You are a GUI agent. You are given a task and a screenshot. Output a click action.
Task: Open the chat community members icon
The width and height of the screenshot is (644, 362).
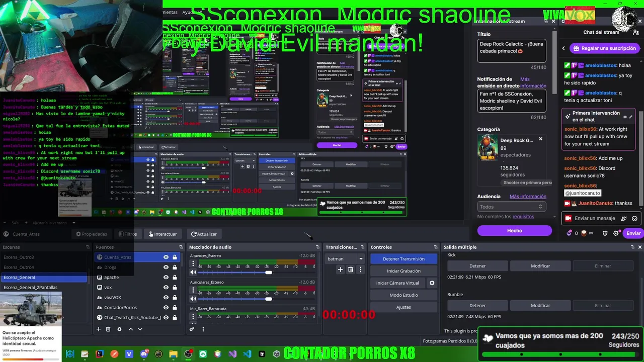point(636,32)
